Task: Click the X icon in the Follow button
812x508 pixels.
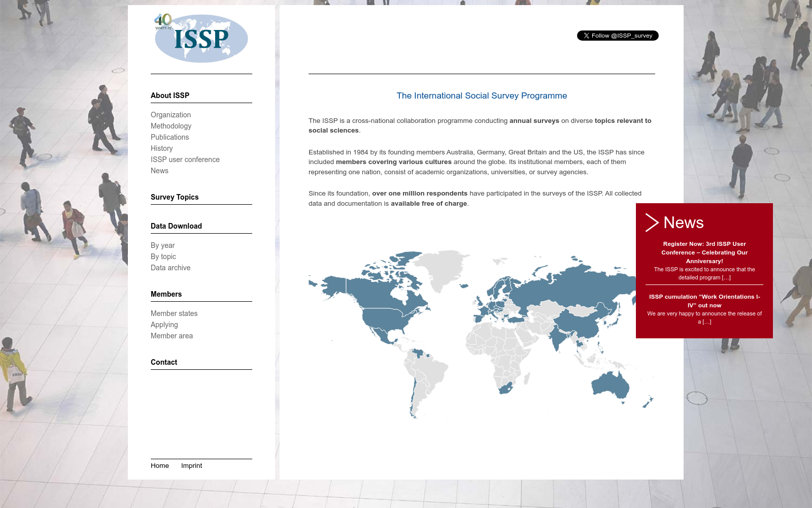Action: (586, 36)
